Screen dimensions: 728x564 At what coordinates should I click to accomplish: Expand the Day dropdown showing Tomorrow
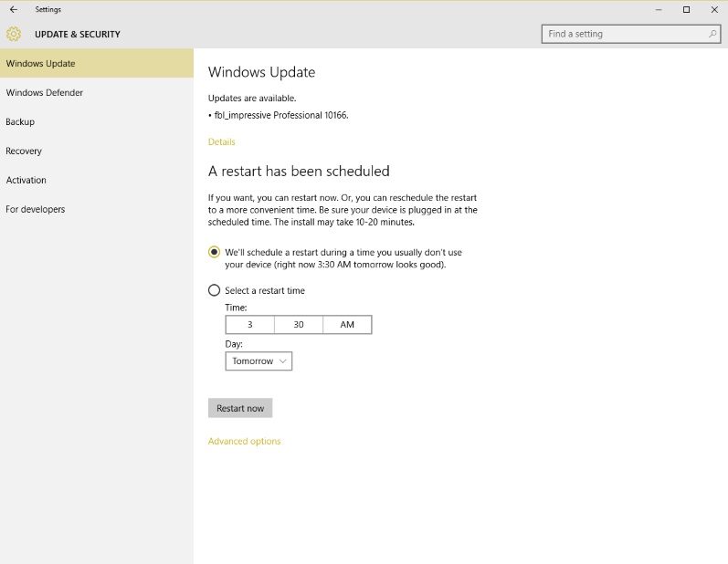point(258,360)
